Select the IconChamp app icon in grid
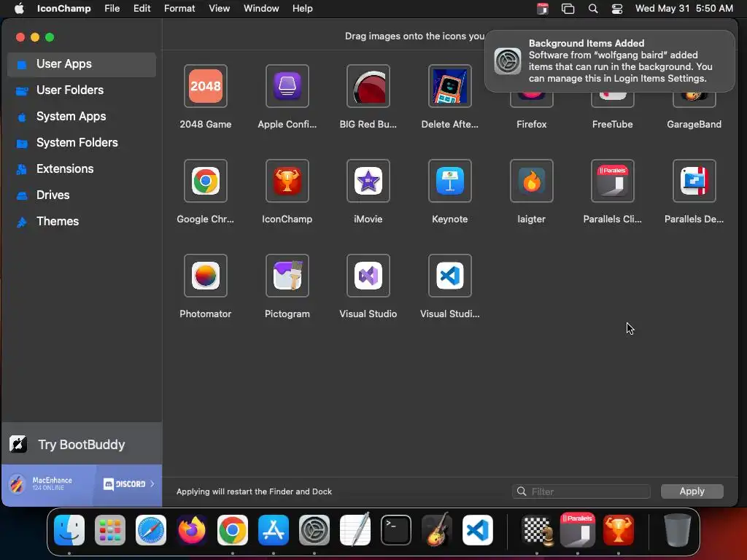 pos(287,181)
